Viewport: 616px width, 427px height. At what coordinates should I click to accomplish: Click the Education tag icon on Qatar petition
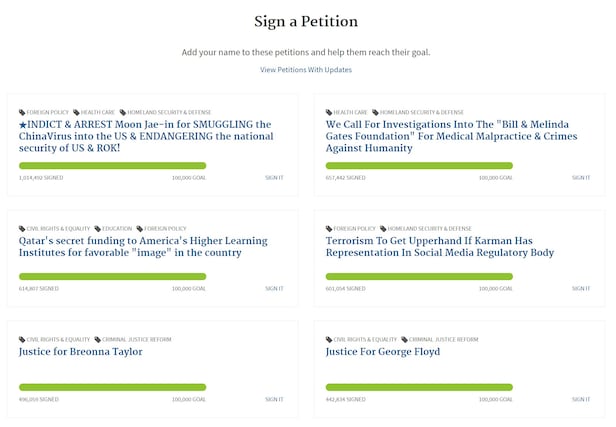(98, 228)
